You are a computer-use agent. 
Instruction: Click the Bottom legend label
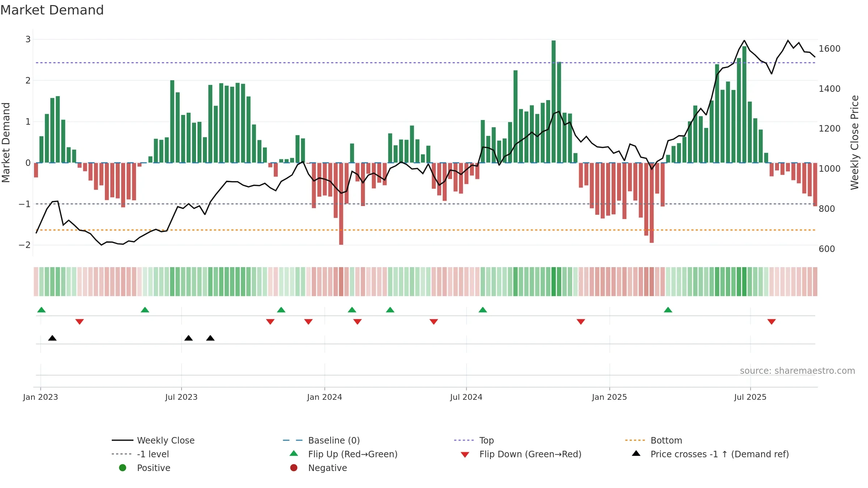[666, 440]
